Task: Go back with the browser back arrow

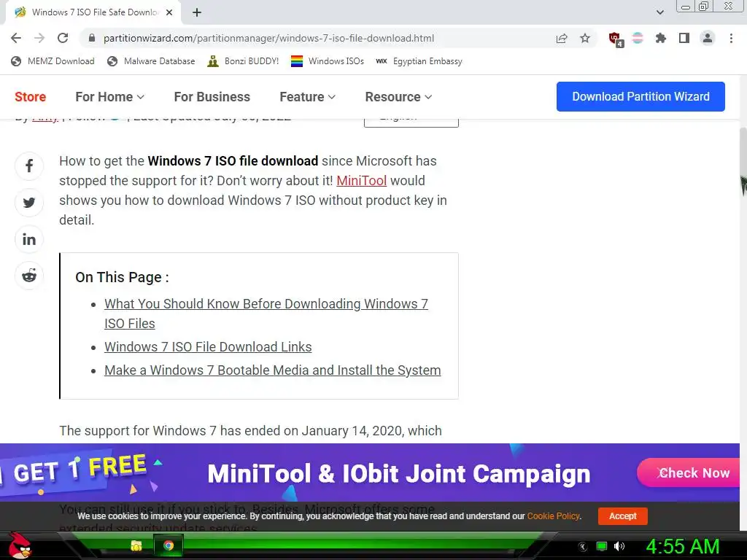Action: (x=16, y=38)
